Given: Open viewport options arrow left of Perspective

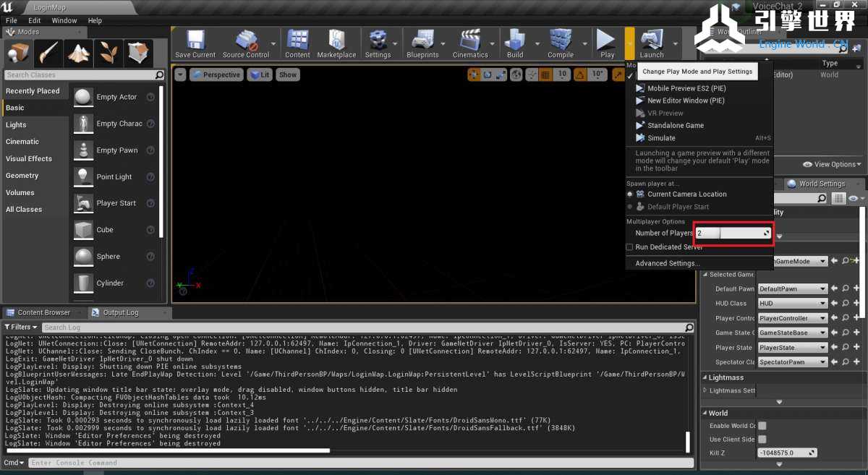Looking at the screenshot, I should [180, 74].
